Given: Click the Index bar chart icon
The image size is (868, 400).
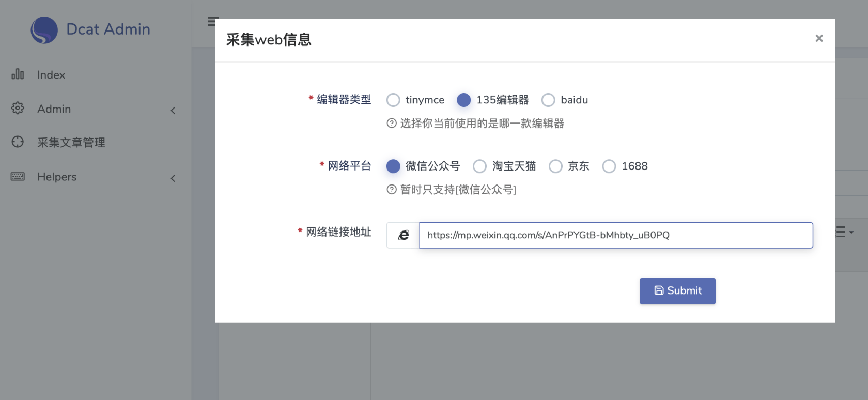Looking at the screenshot, I should [x=18, y=74].
